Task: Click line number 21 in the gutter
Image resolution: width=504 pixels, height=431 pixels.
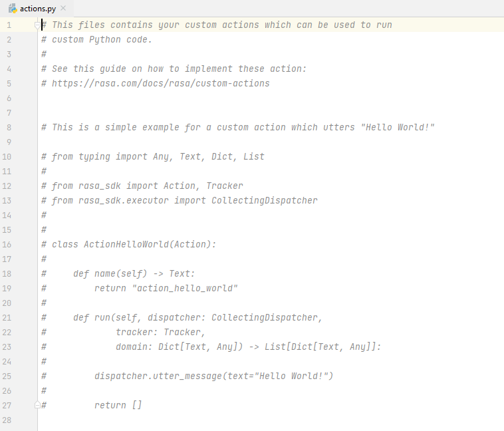Action: [7, 318]
